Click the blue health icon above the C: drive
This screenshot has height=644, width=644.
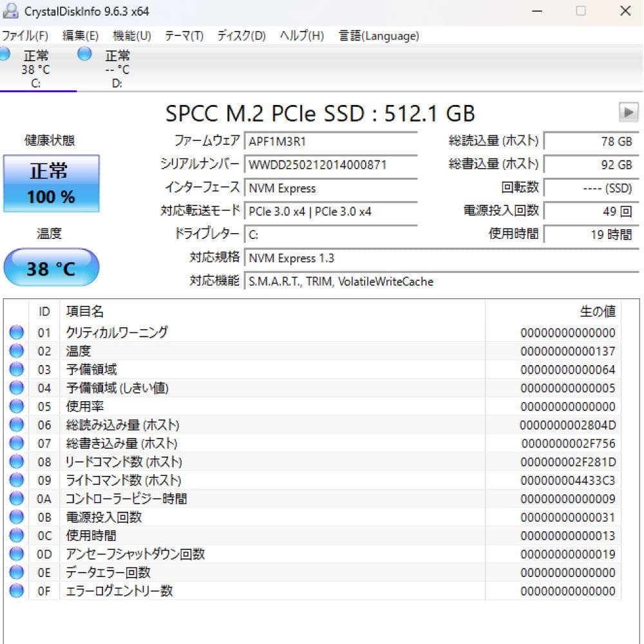(4, 55)
